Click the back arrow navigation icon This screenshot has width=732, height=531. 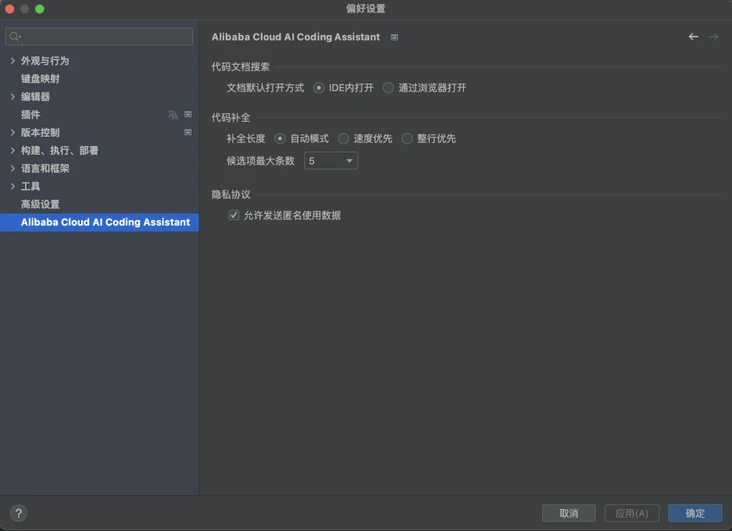(x=693, y=36)
